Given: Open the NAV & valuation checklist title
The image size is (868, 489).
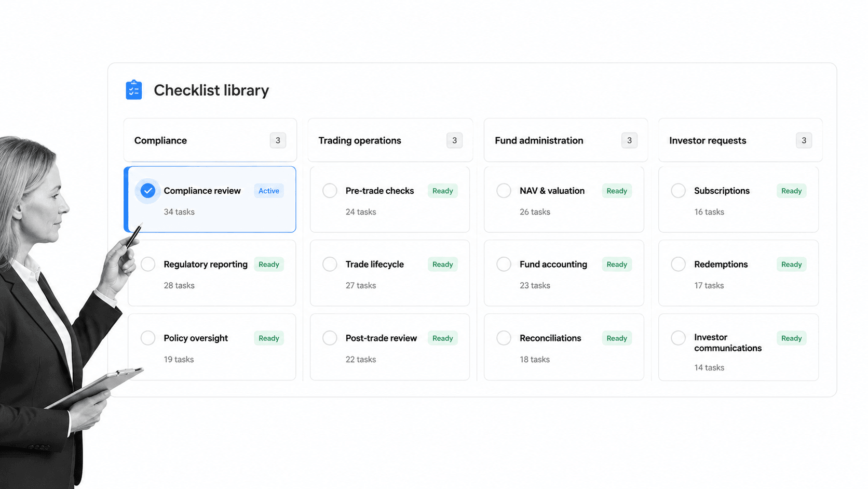Looking at the screenshot, I should pos(552,191).
